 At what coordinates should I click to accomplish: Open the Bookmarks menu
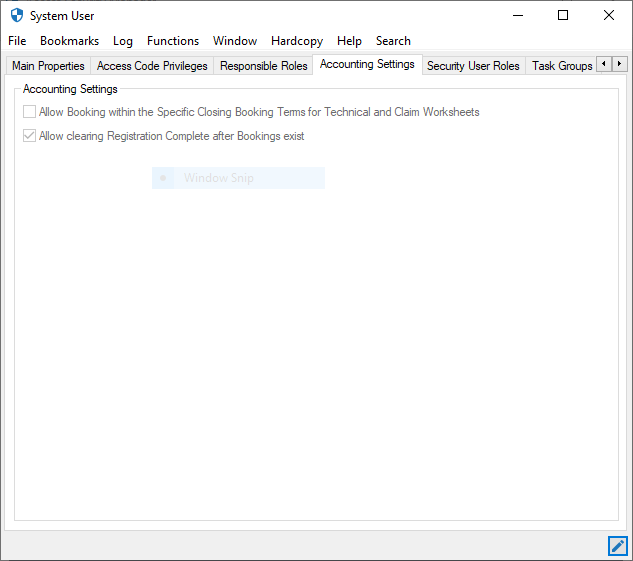coord(69,41)
